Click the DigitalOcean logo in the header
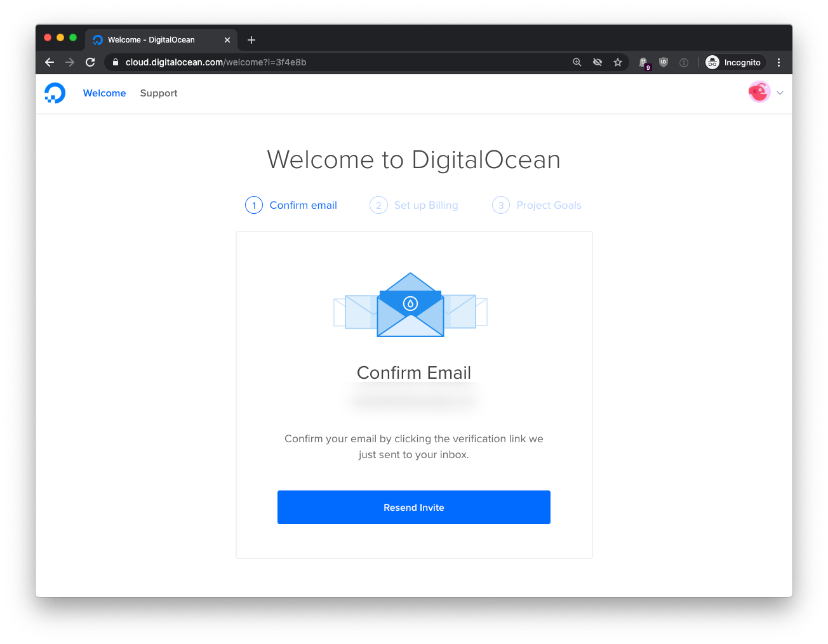 click(x=55, y=93)
